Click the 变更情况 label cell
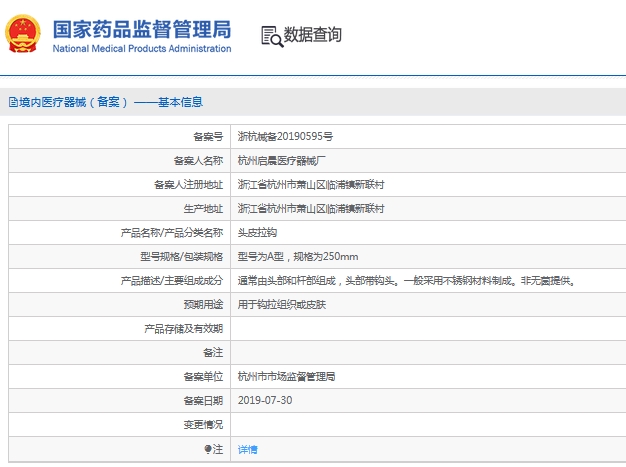 (119, 424)
